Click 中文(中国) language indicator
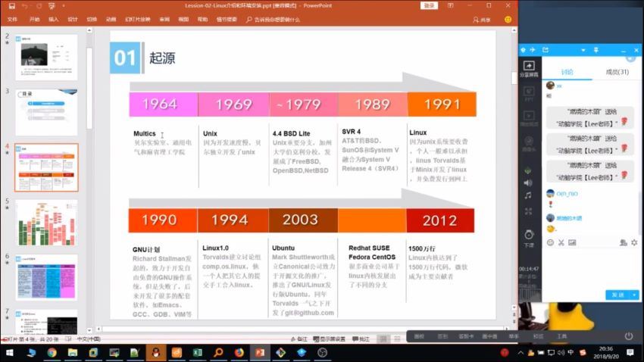The width and height of the screenshot is (644, 362). (x=89, y=339)
